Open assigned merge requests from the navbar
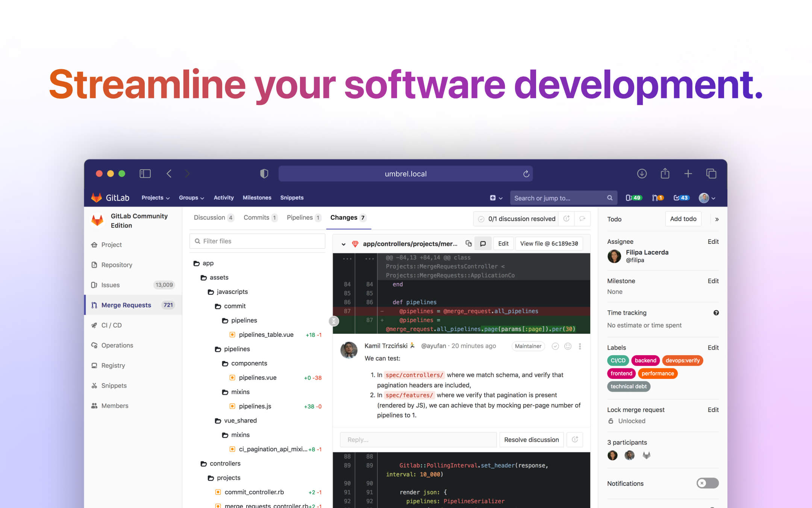The height and width of the screenshot is (508, 812). click(657, 198)
